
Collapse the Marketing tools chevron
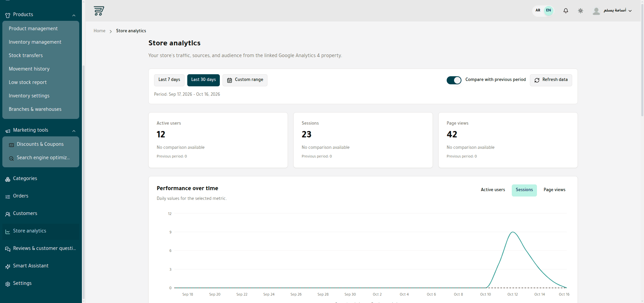point(74,131)
